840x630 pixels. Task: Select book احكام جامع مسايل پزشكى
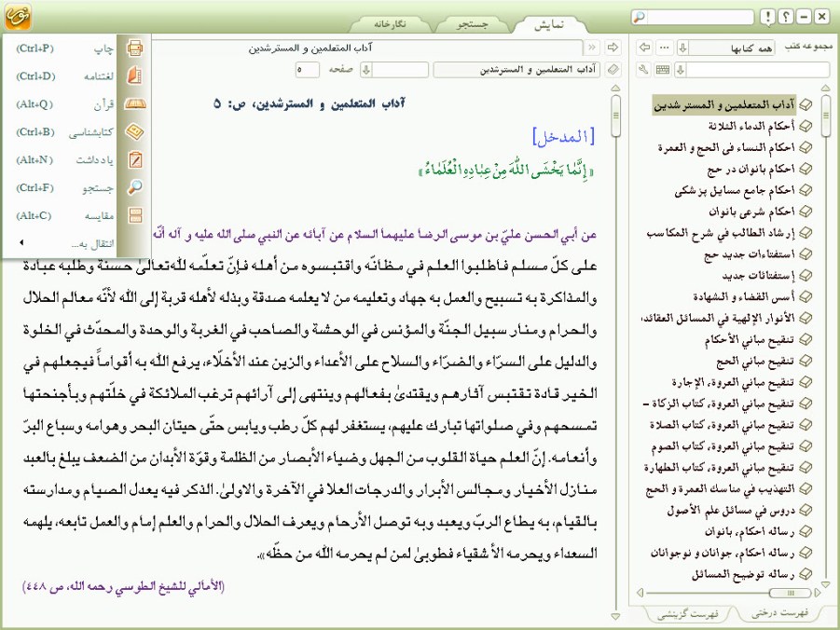coord(735,191)
